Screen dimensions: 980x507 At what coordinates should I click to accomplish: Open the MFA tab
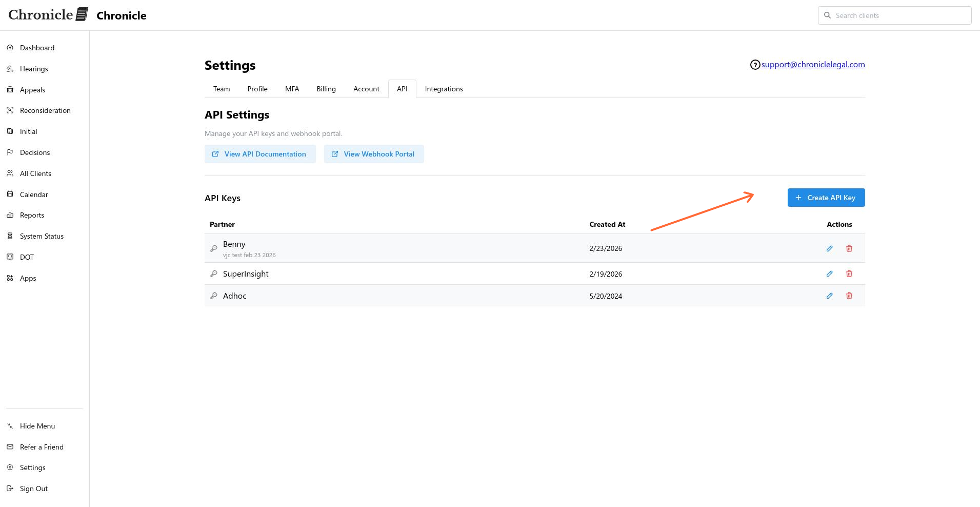[x=292, y=89]
